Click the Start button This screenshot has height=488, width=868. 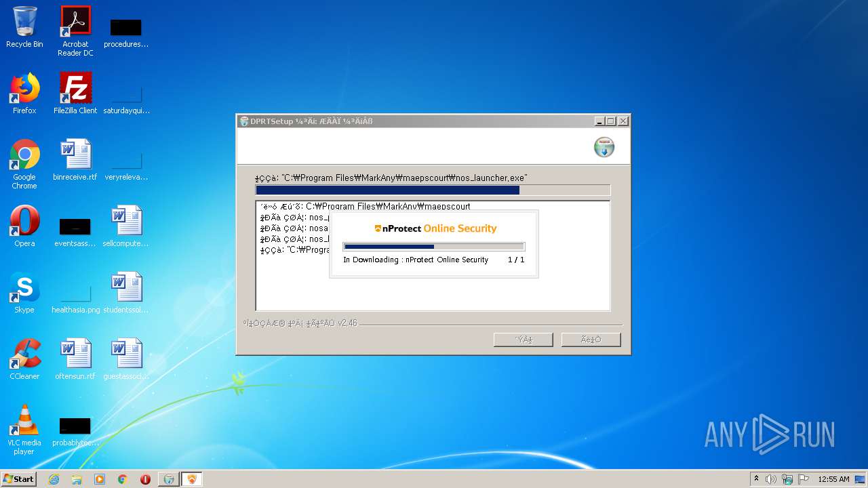pos(19,479)
